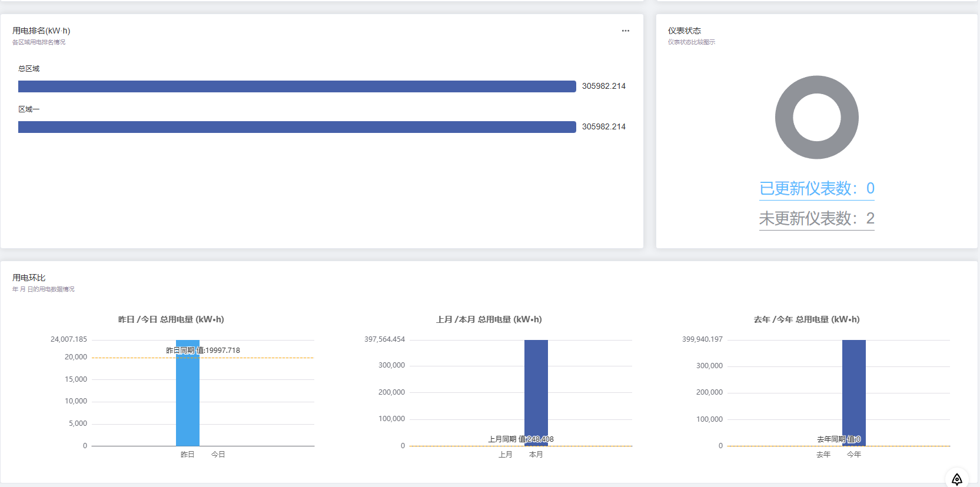Screen dimensions: 980x487
Task: Click the 305982.214 value beside 区域一 bar
Action: pyautogui.click(x=604, y=126)
